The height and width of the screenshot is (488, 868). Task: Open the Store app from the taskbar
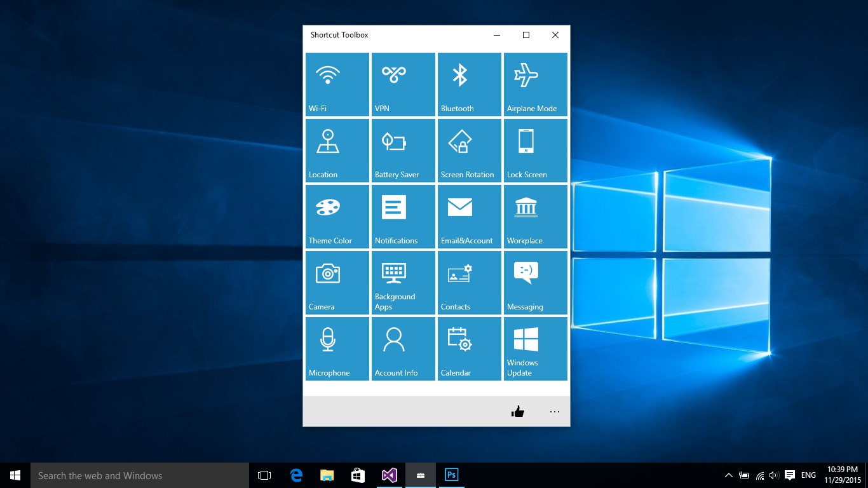[x=358, y=475]
